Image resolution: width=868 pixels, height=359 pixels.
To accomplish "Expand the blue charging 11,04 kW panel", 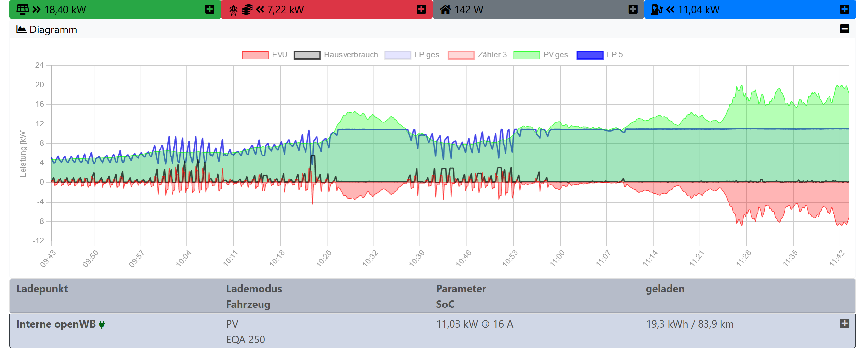I will 844,9.
